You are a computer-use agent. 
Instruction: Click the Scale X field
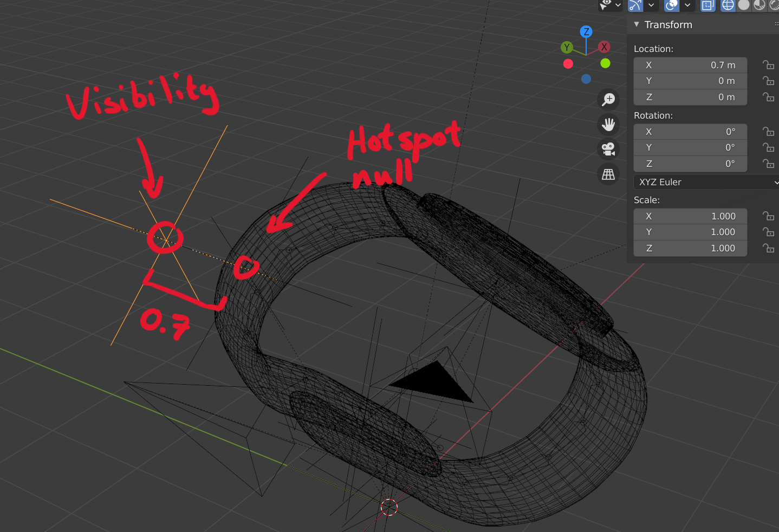coord(690,216)
